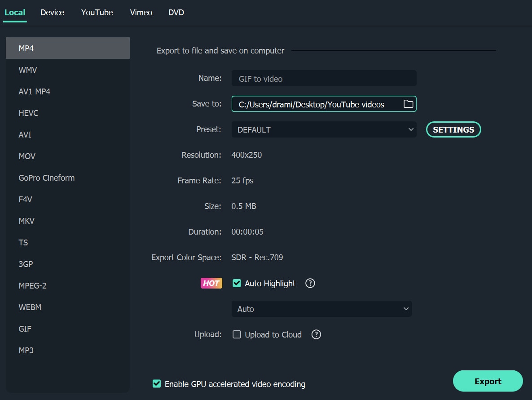Go to the Vimeo tab
The image size is (532, 400).
click(x=141, y=13)
